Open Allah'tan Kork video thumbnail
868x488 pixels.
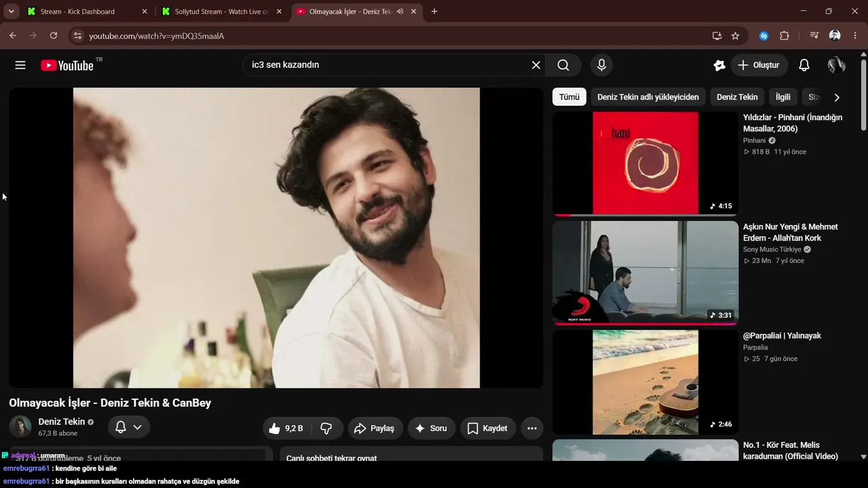[645, 272]
